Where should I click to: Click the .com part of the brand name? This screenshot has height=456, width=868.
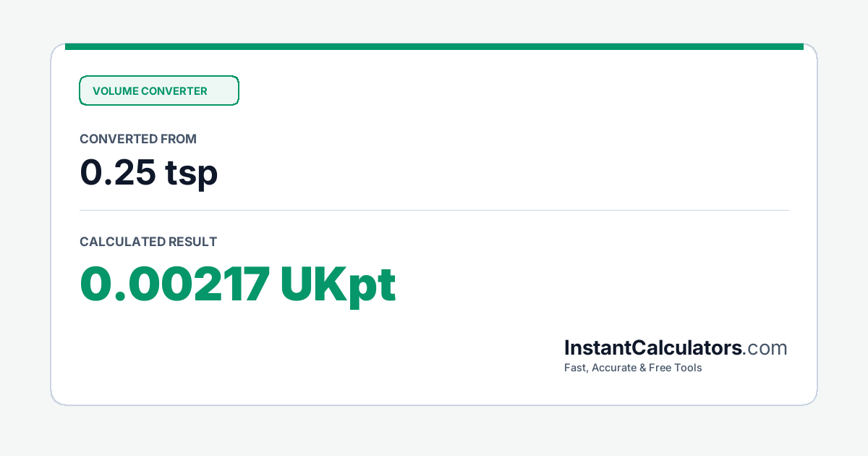[765, 348]
